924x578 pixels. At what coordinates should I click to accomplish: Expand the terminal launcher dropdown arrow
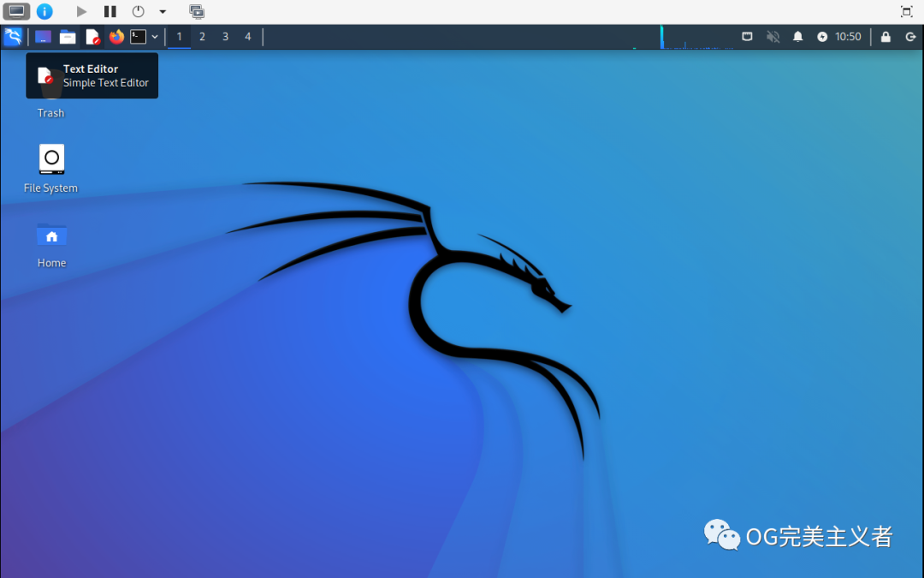(x=155, y=37)
